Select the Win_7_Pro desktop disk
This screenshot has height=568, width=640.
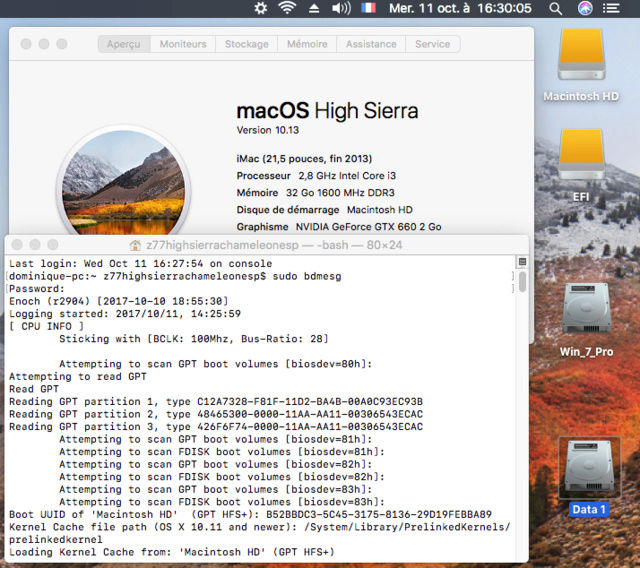(587, 320)
